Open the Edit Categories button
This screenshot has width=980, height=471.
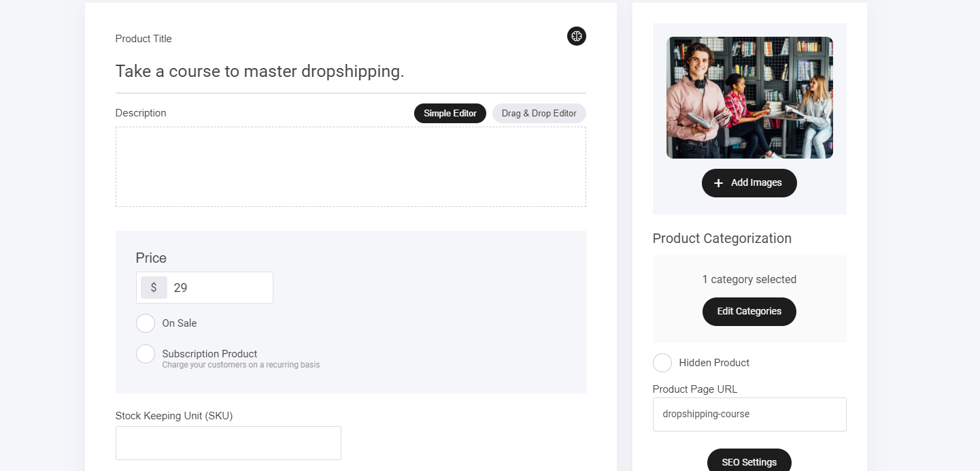click(749, 312)
